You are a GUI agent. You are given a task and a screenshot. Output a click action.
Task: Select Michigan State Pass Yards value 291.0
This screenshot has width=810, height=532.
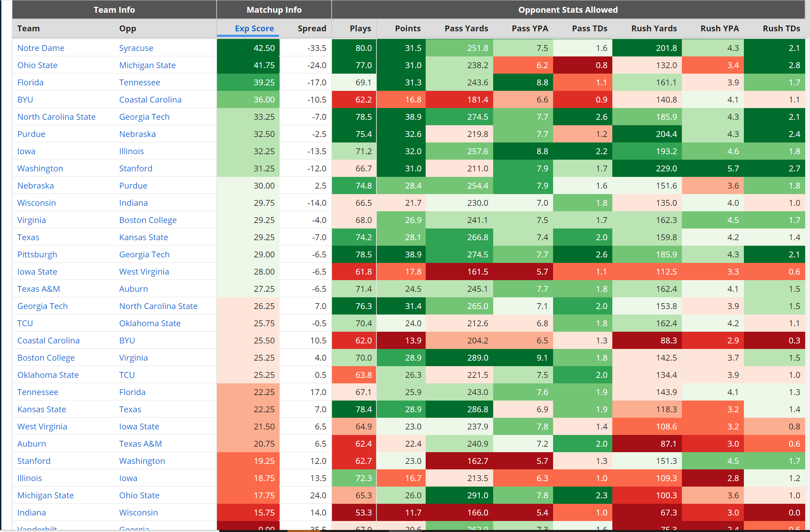pyautogui.click(x=459, y=495)
